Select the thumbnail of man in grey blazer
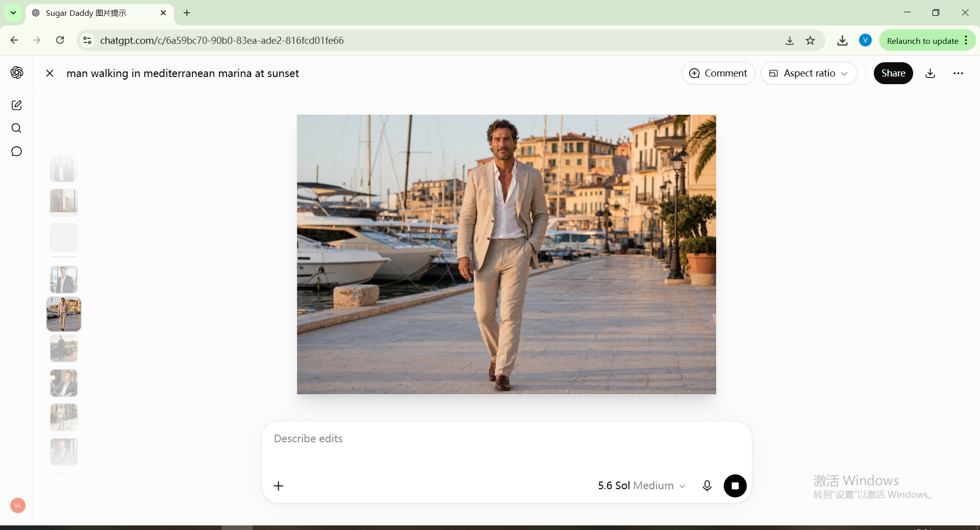 64,280
